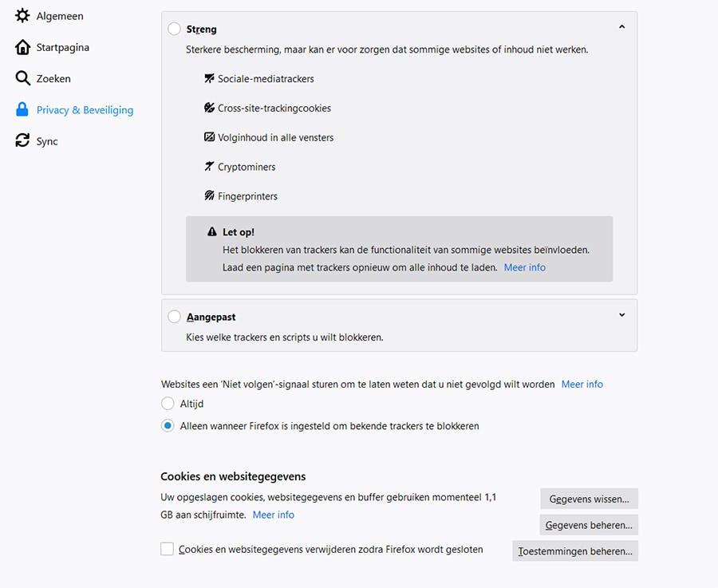Viewport: 718px width, 588px height.
Task: Open the Zoeken settings category
Action: pyautogui.click(x=53, y=78)
